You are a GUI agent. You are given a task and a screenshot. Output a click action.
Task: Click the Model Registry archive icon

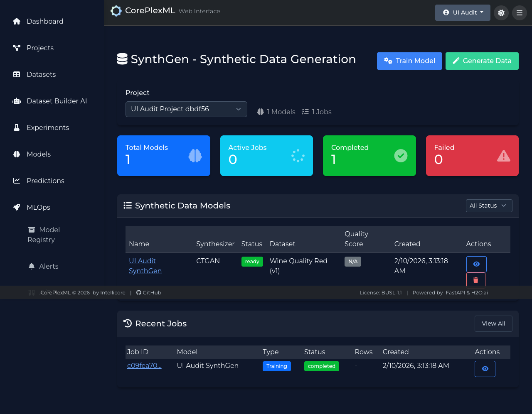32,230
